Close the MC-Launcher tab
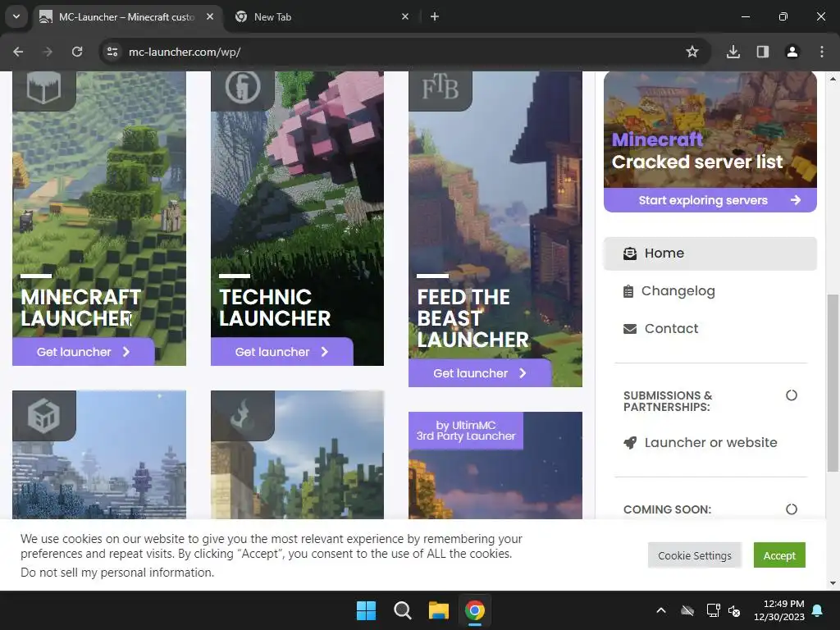840x630 pixels. [x=210, y=16]
